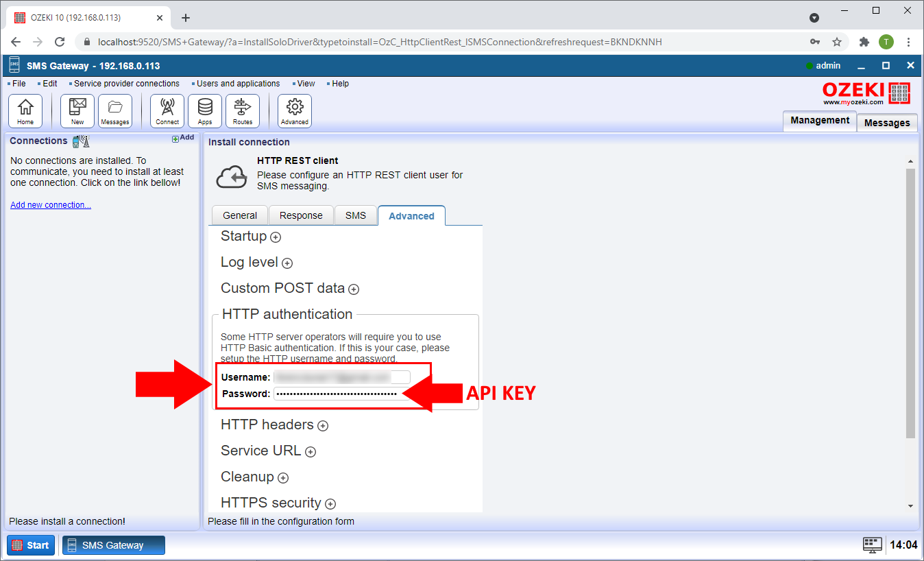This screenshot has width=924, height=561.
Task: Click the 14:04 taskbar clock
Action: [903, 545]
